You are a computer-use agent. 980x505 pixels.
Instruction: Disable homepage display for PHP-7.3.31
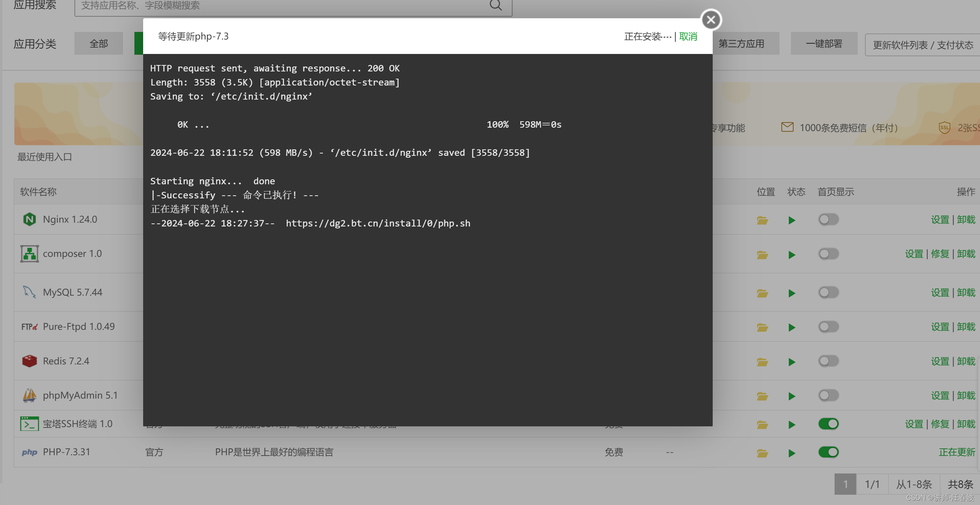click(829, 452)
